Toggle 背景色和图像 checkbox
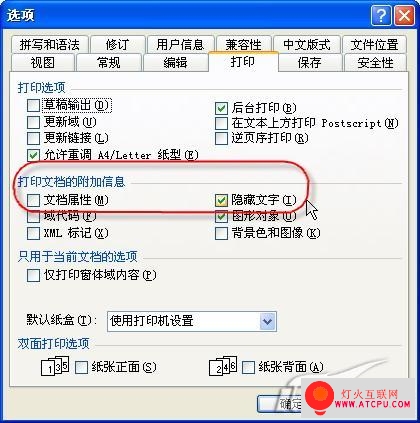Screen dimensions: 420x423 tap(221, 233)
